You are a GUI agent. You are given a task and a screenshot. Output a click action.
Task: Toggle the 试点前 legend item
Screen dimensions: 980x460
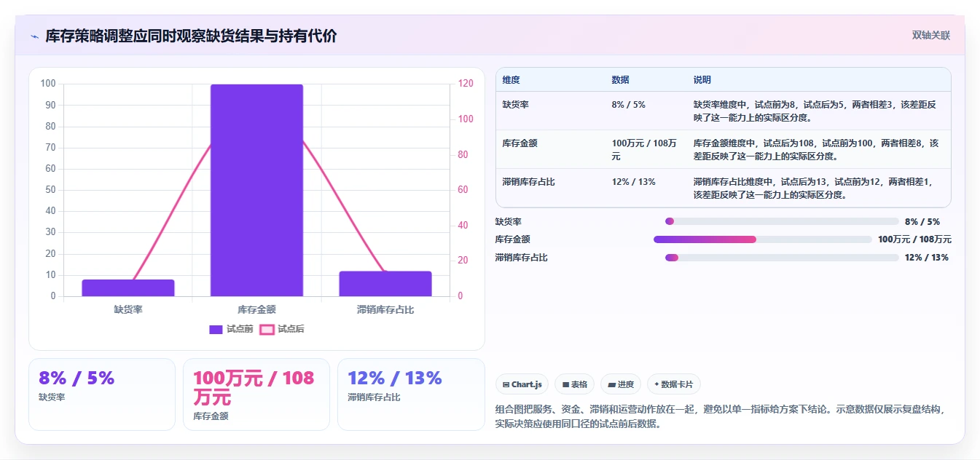pos(231,329)
